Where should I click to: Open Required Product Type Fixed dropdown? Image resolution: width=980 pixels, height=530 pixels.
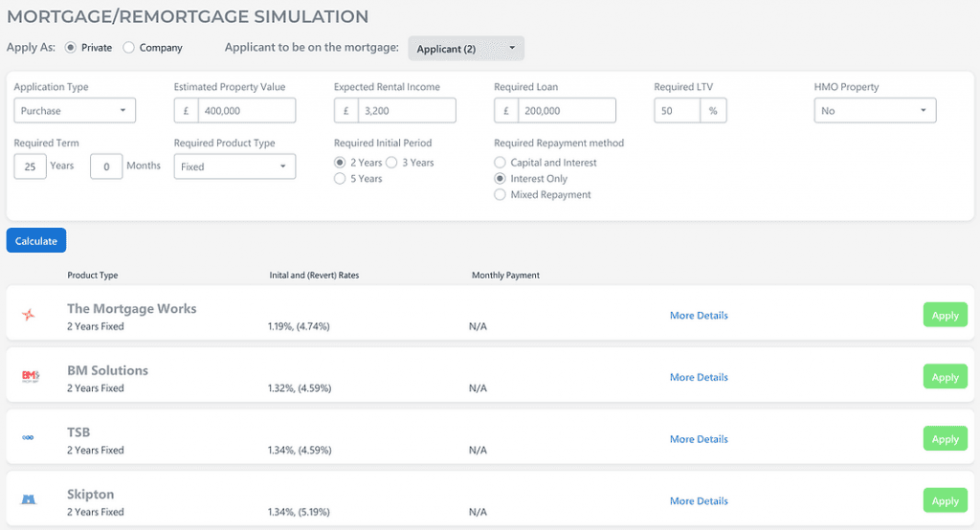click(235, 166)
